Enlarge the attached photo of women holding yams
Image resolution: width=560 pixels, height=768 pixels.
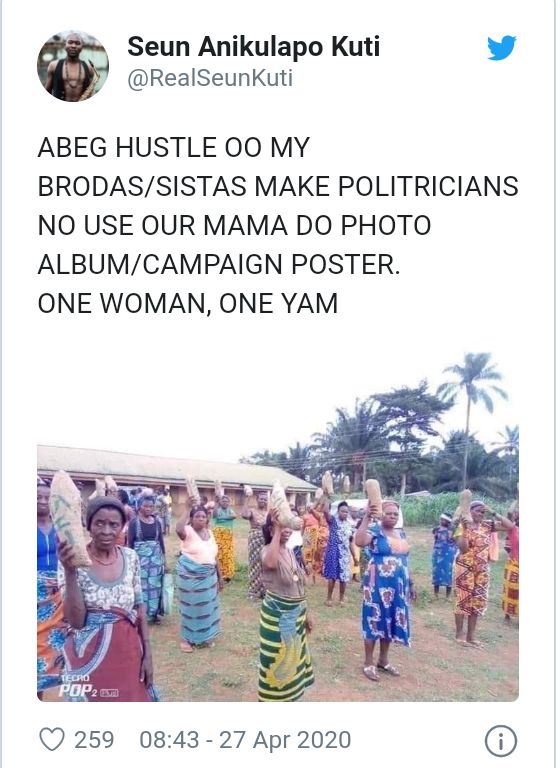click(x=278, y=526)
